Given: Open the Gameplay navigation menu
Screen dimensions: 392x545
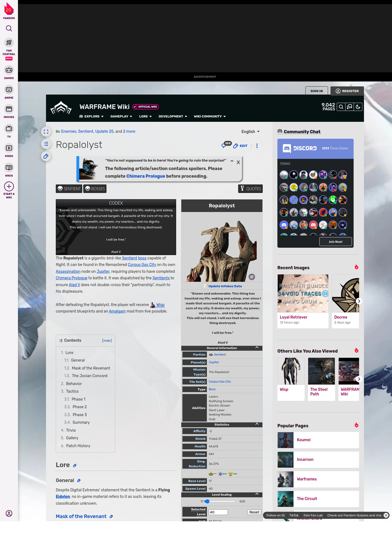Looking at the screenshot, I should 121,116.
